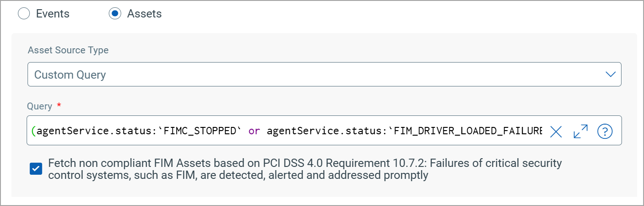The height and width of the screenshot is (206, 644).
Task: Click the Asset Source Type label
Action: coord(68,50)
